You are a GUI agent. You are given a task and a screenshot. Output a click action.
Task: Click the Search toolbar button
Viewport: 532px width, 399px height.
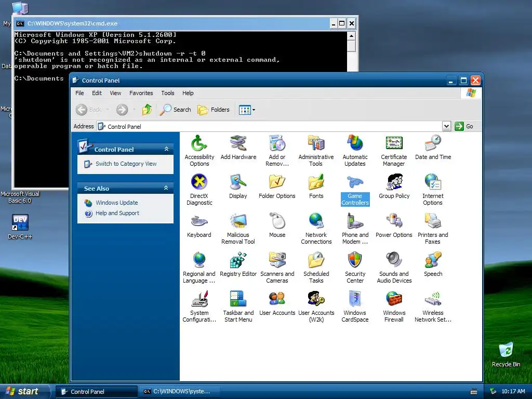176,110
